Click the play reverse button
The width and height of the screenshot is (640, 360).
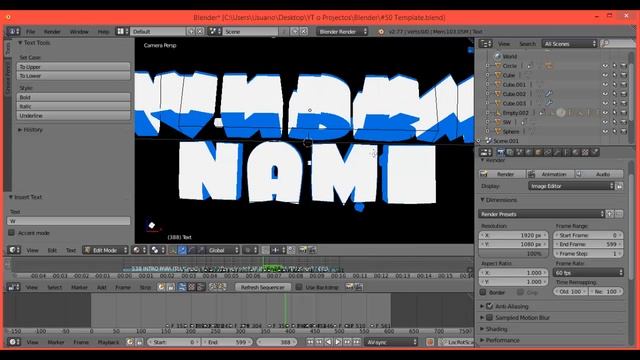329,342
